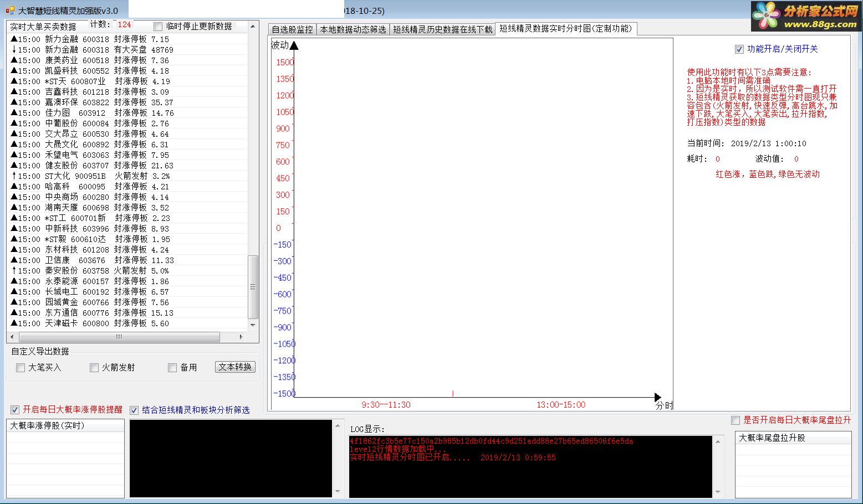This screenshot has width=863, height=504.
Task: Select row 禾望电气 603063
Action: pos(127,155)
